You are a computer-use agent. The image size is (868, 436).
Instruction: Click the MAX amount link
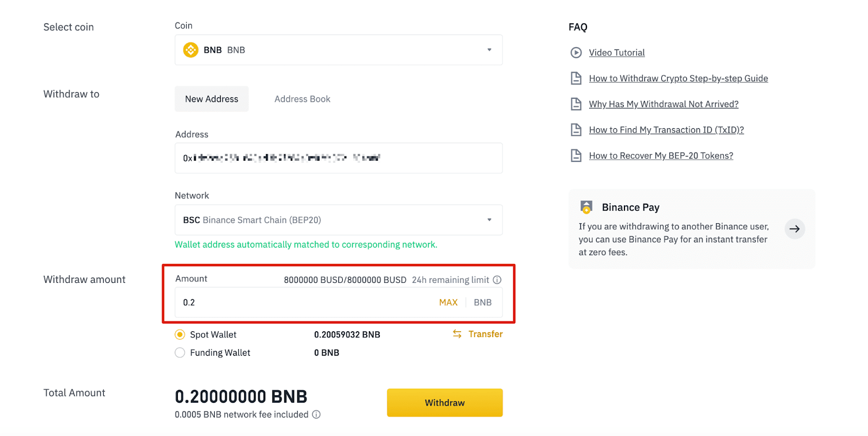[x=448, y=302]
